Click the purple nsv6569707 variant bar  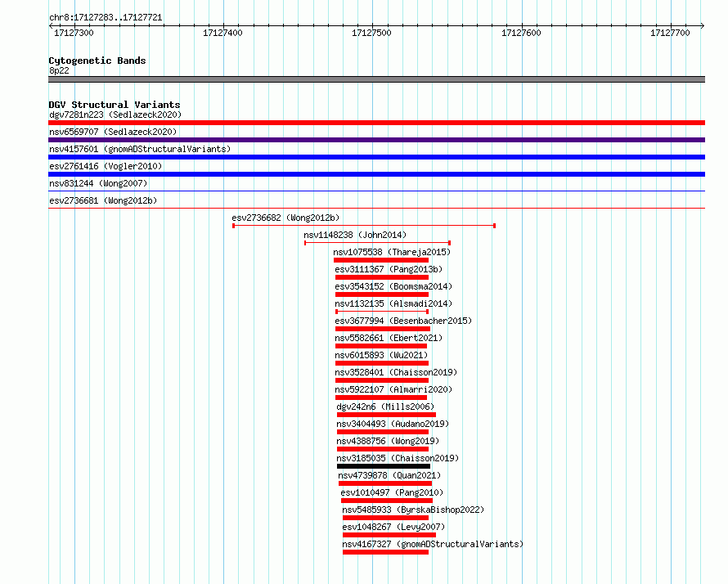[376, 140]
